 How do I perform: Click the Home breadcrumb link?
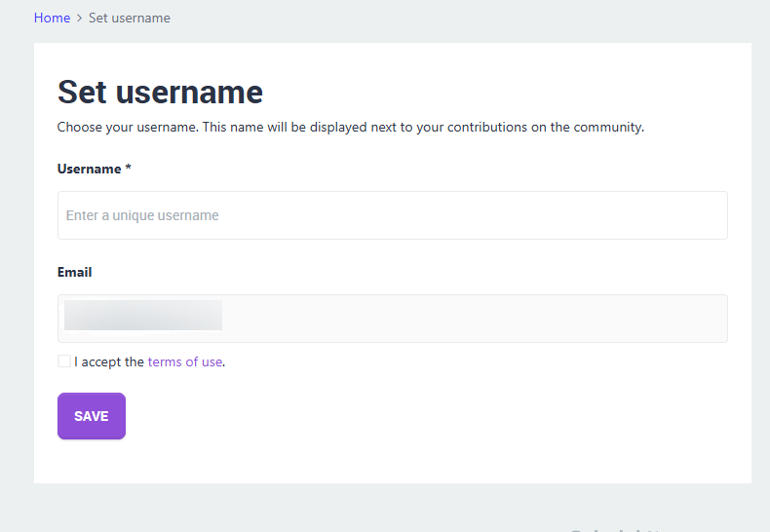coord(52,18)
